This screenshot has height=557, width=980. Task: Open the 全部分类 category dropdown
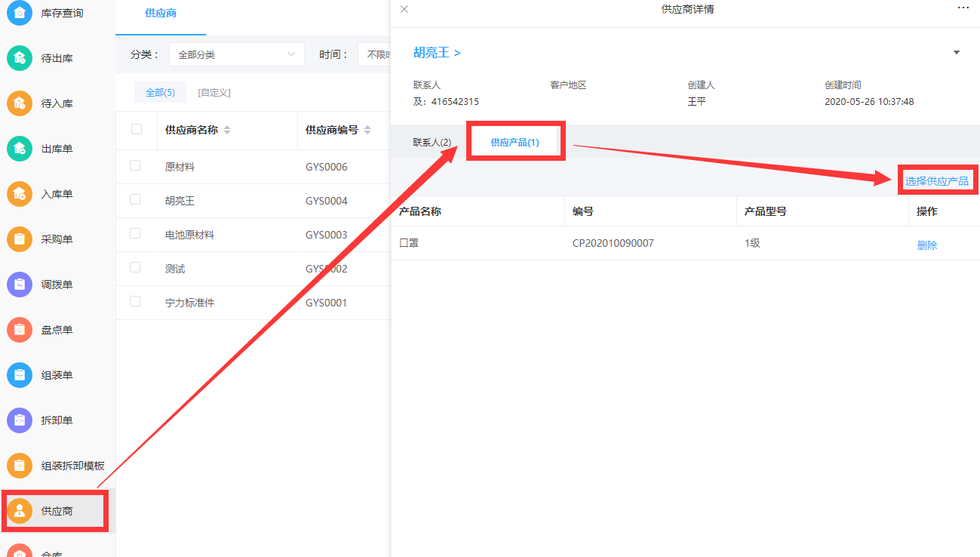point(236,54)
